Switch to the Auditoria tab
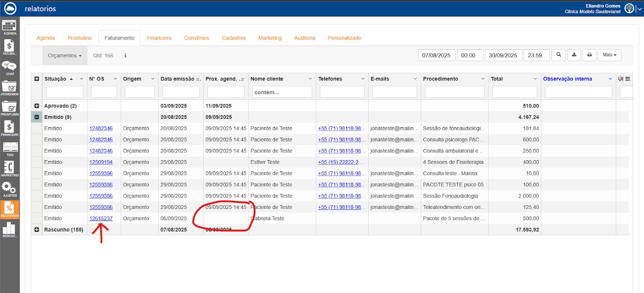 pos(304,38)
